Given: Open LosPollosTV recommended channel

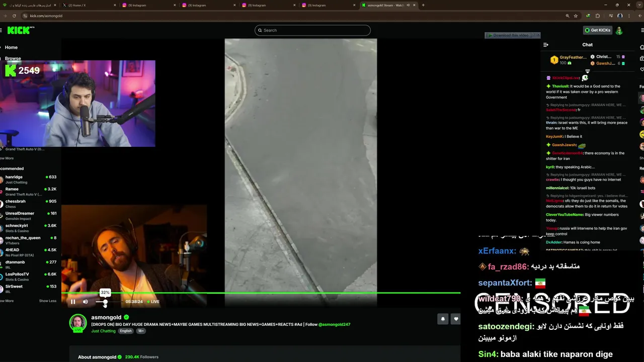Looking at the screenshot, I should click(28, 277).
